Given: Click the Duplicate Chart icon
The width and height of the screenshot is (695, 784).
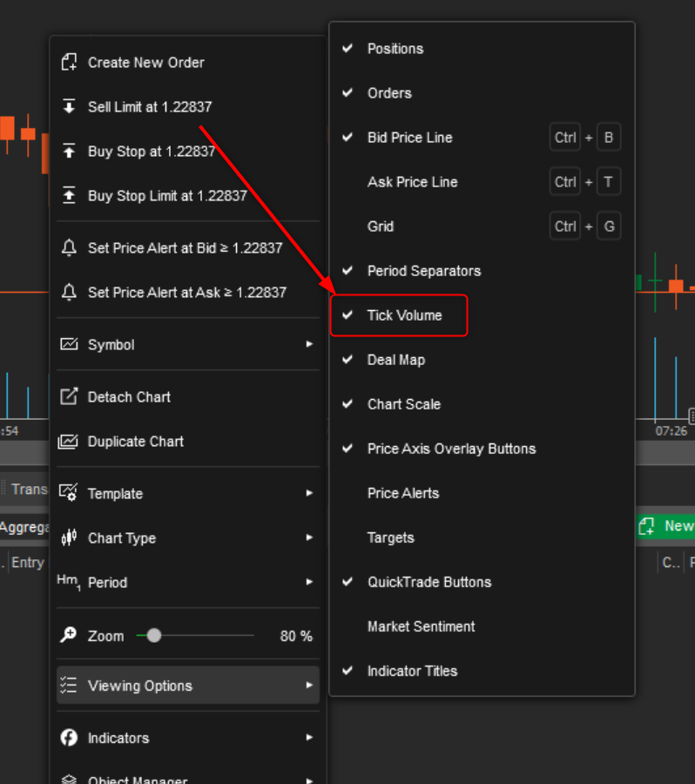Looking at the screenshot, I should (x=69, y=442).
